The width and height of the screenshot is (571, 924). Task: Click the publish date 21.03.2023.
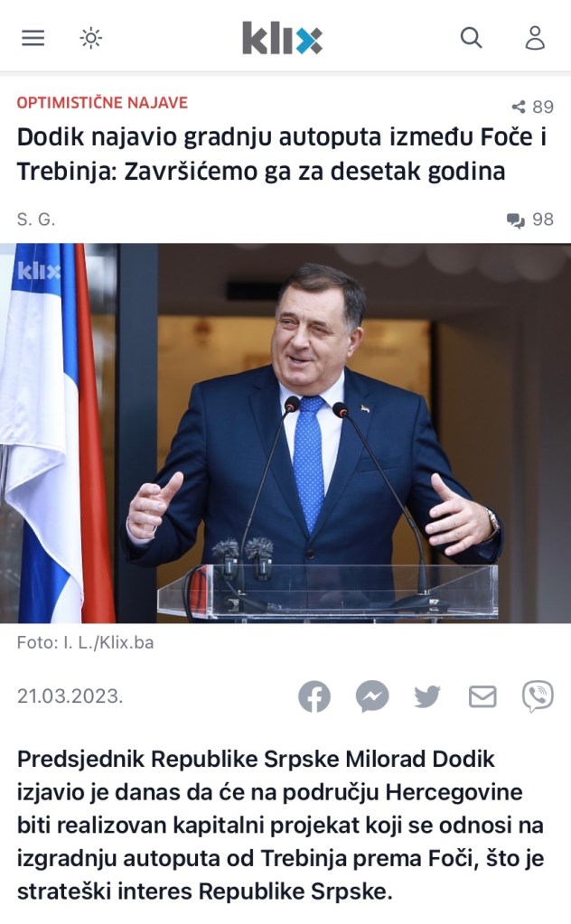tap(70, 696)
